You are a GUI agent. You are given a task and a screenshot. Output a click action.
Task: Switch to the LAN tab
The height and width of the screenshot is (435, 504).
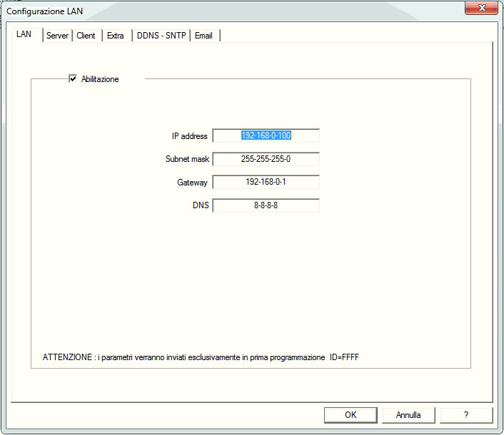(x=24, y=35)
